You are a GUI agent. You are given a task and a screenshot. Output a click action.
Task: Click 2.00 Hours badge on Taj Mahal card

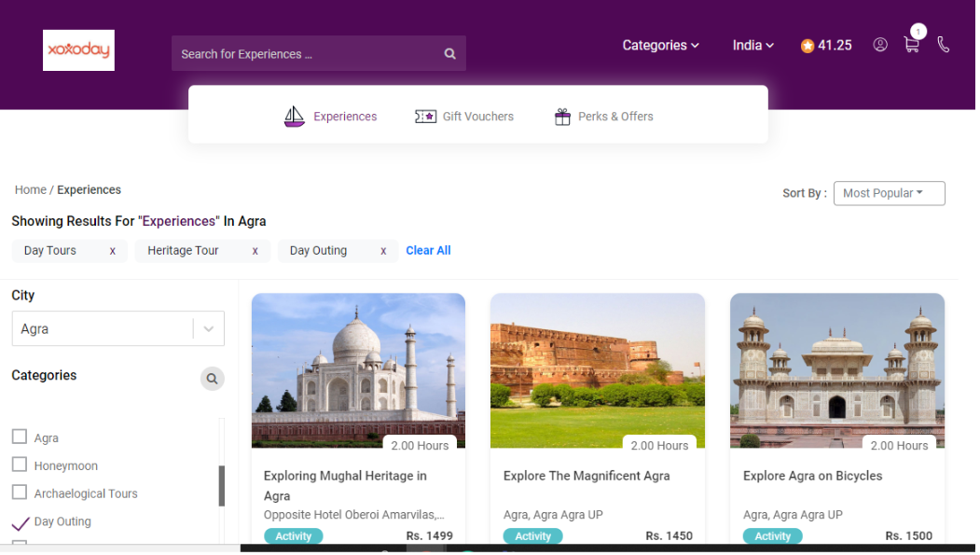[x=421, y=448]
